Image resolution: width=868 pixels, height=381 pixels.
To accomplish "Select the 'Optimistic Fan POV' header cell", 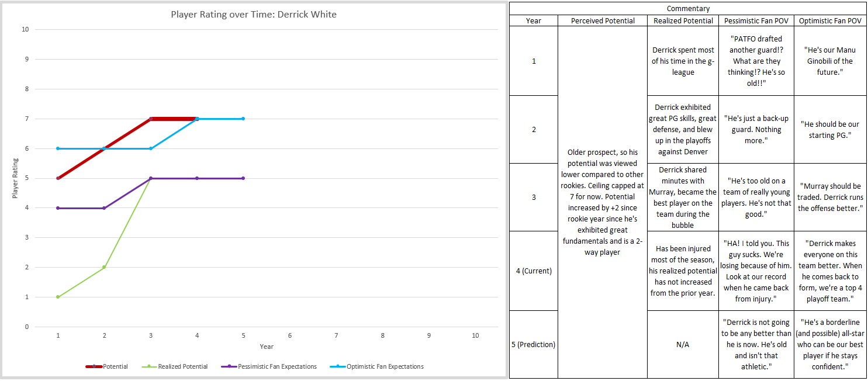I will click(x=829, y=20).
